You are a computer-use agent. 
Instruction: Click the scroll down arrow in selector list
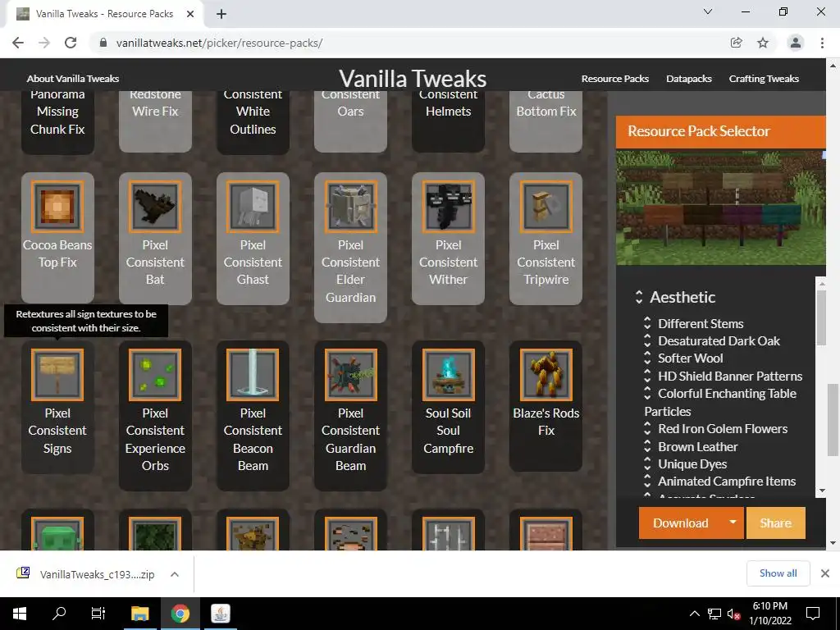pos(821,491)
